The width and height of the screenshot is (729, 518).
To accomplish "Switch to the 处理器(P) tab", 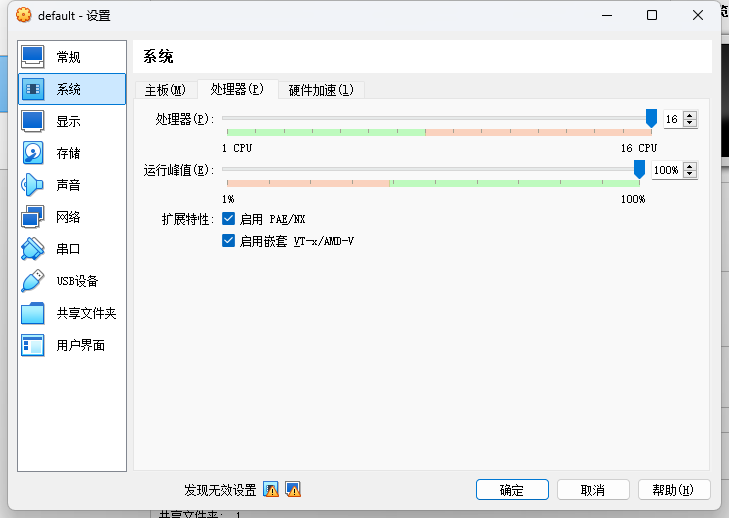I will (x=237, y=89).
